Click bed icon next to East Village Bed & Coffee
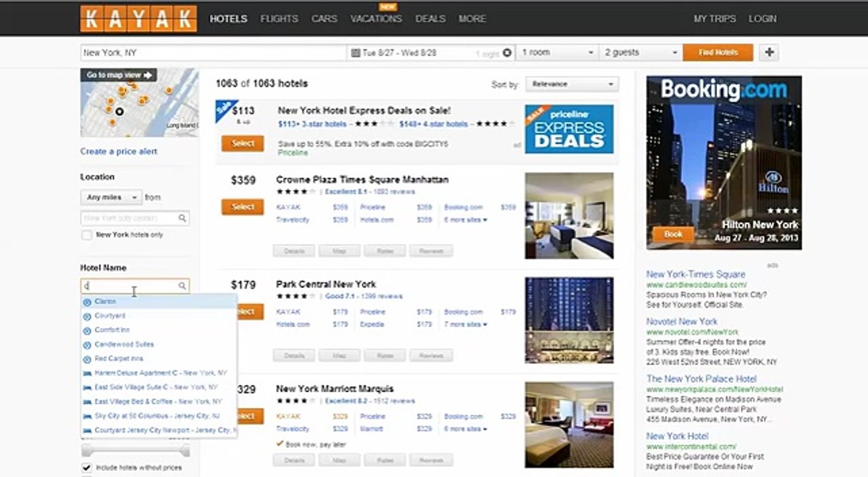 pos(87,401)
